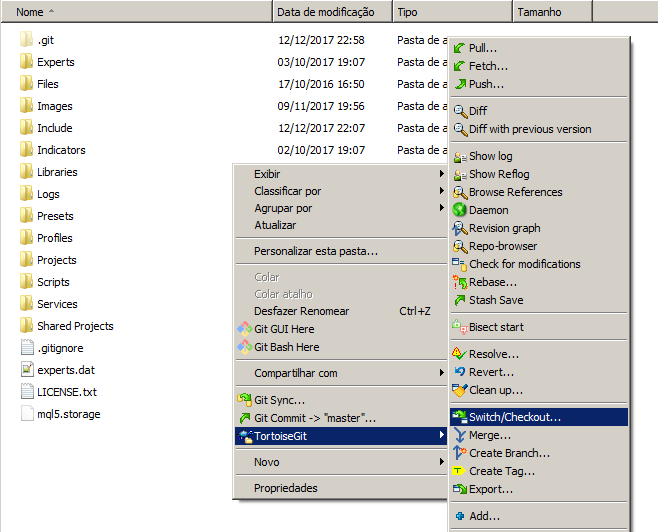The image size is (658, 532).
Task: Select the Shared Projects folder
Action: click(67, 326)
